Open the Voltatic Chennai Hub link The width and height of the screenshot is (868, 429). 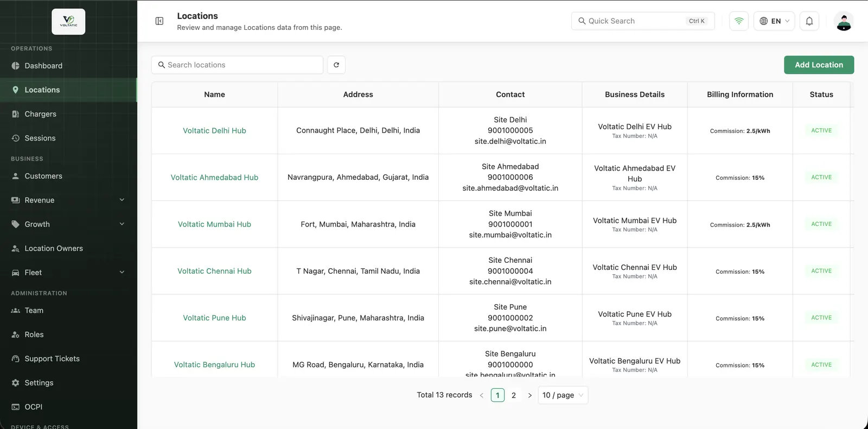tap(214, 271)
